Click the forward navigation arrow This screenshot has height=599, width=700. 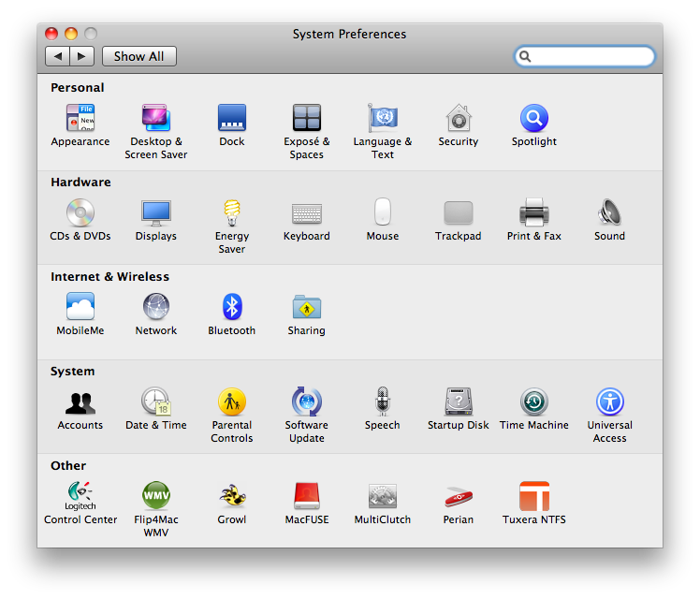[x=81, y=56]
